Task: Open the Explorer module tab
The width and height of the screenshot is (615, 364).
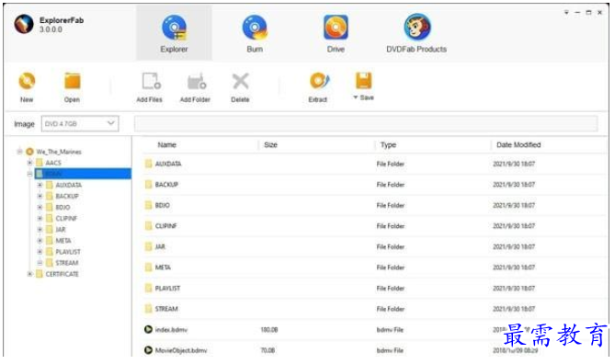Action: 174,33
